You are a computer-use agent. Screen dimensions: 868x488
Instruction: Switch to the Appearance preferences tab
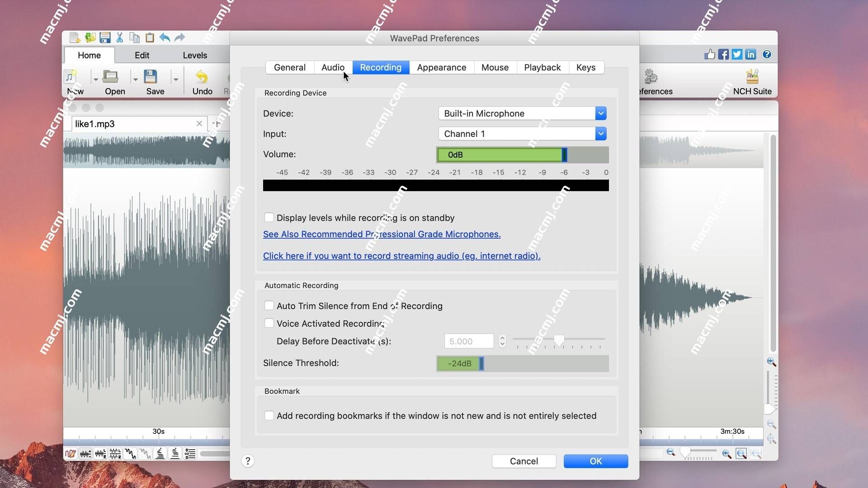442,67
